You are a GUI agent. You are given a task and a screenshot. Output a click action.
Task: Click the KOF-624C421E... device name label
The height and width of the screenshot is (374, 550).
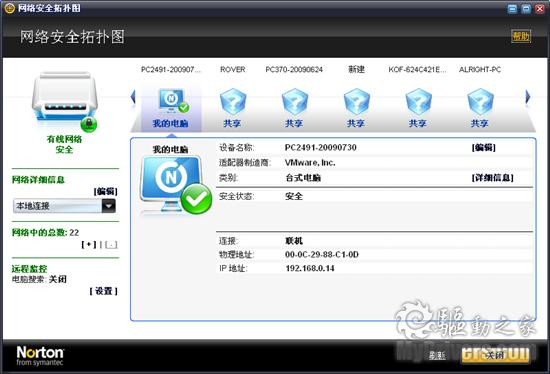417,69
